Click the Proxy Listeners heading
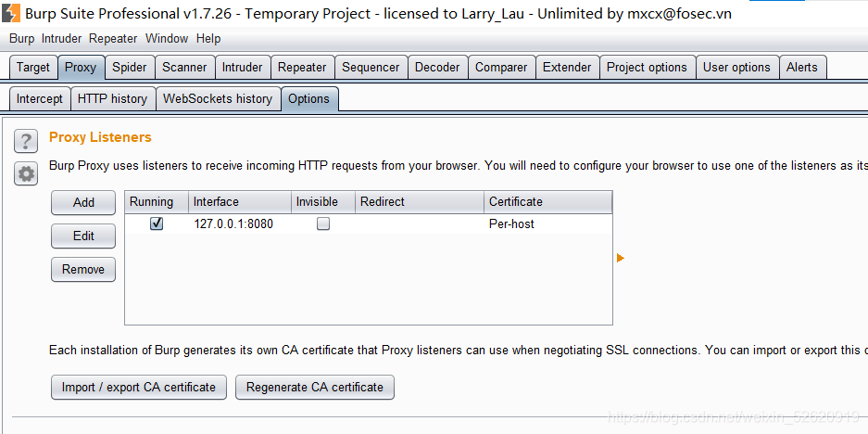 (x=100, y=137)
